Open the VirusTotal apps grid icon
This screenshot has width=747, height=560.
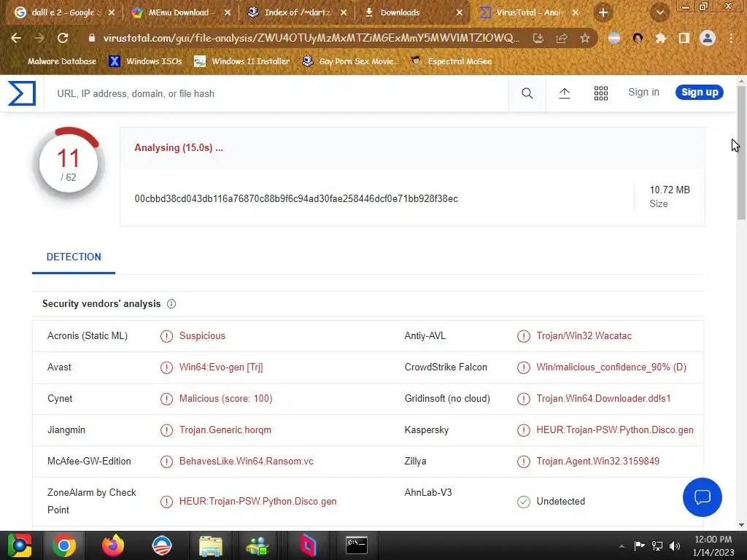(x=601, y=93)
